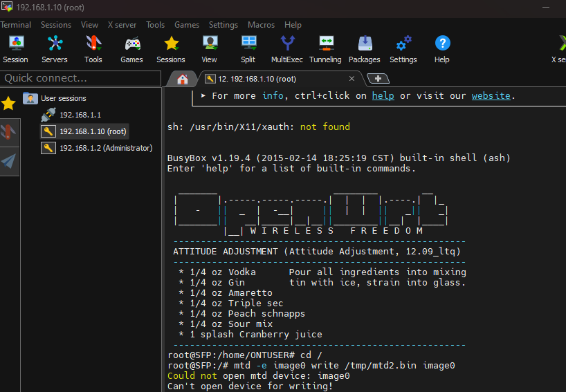Close the 192.168.1.10 (root) tab
Viewport: 566px width, 392px height.
tap(352, 79)
